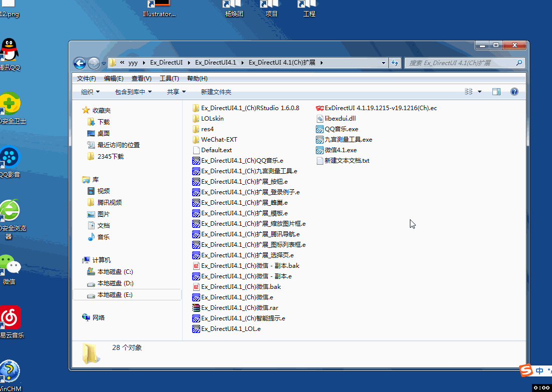Open 微信 shortcut on the desktop
This screenshot has width=552, height=392.
coord(10,270)
